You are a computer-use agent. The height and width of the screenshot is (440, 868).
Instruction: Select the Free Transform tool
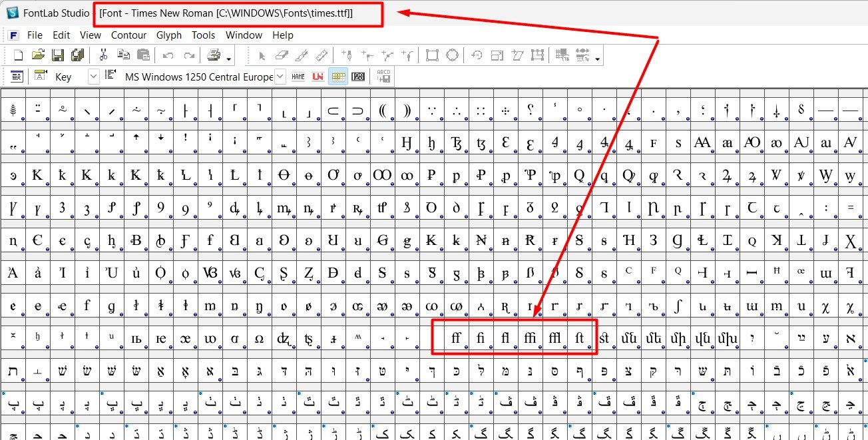[x=537, y=55]
